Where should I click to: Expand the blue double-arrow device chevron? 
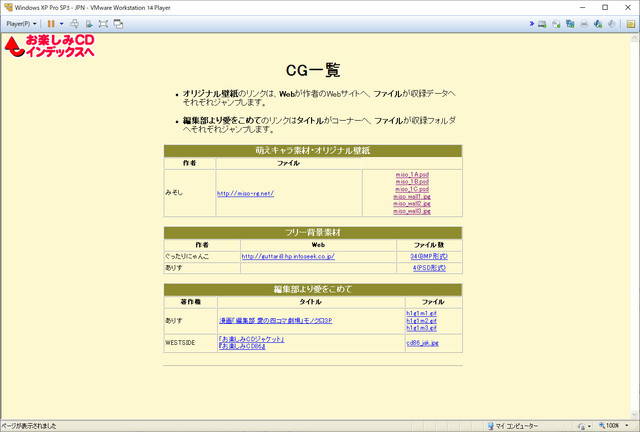tap(531, 24)
